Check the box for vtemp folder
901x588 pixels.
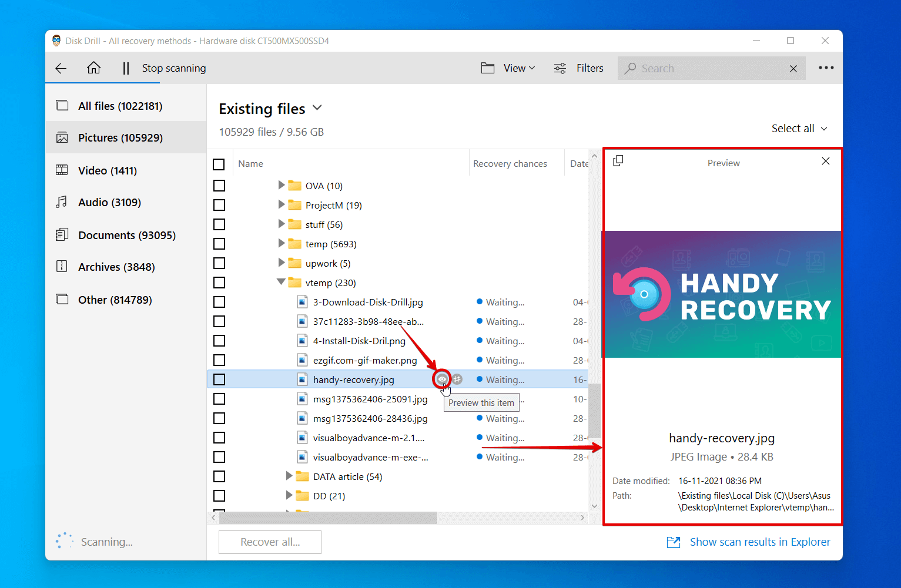[219, 283]
